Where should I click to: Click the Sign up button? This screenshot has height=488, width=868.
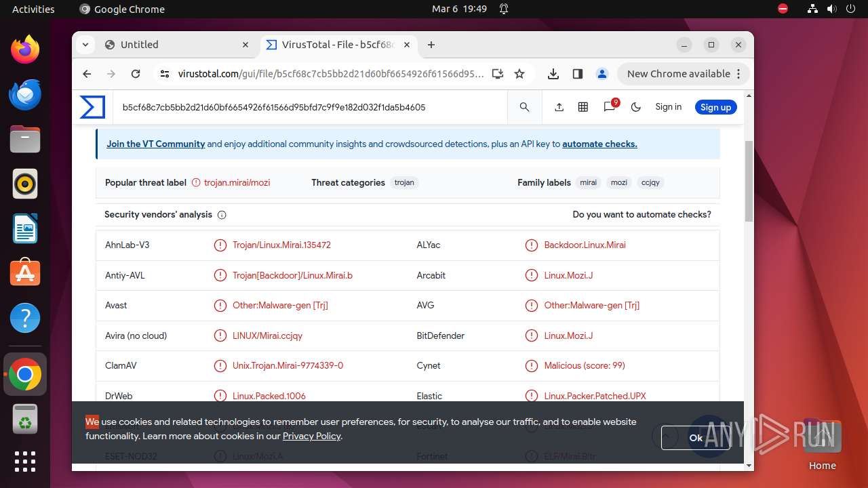pyautogui.click(x=715, y=107)
